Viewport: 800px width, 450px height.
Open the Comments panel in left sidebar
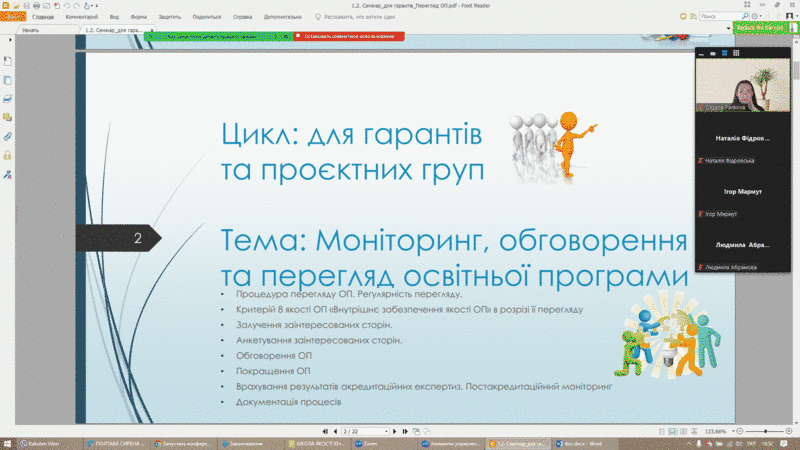pos(8,117)
